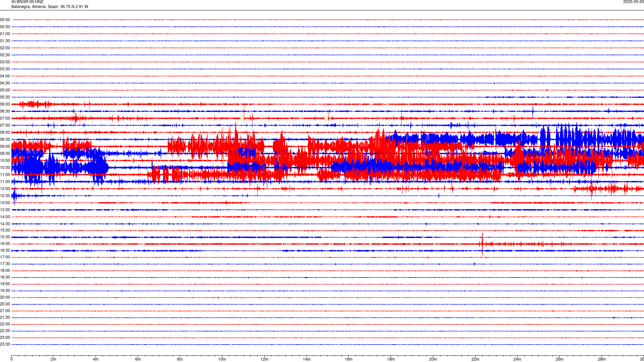
Task: Click the 01:00 row label
Action: [5, 34]
